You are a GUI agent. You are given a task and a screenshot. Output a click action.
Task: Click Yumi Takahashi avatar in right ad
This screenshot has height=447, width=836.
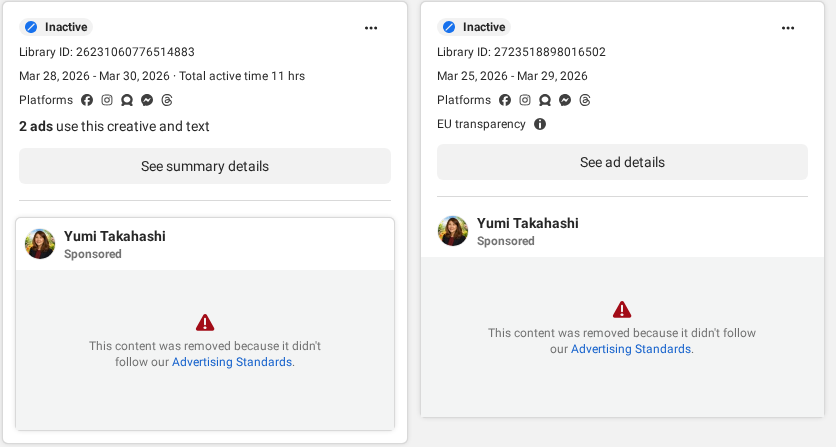[453, 231]
